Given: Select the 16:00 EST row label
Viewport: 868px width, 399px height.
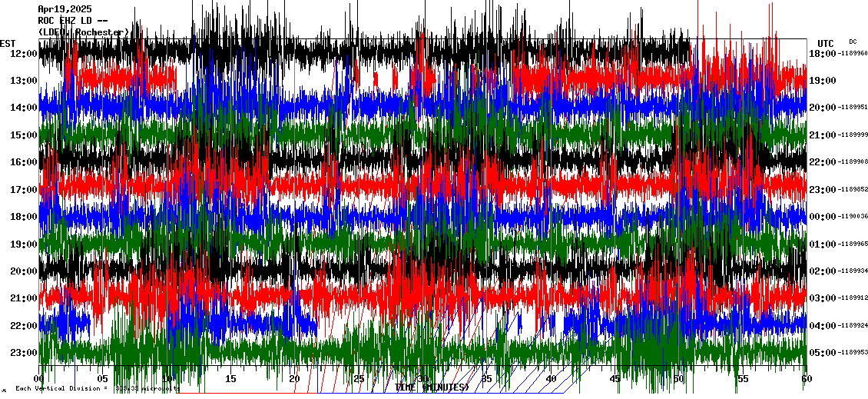Looking at the screenshot, I should coord(23,162).
